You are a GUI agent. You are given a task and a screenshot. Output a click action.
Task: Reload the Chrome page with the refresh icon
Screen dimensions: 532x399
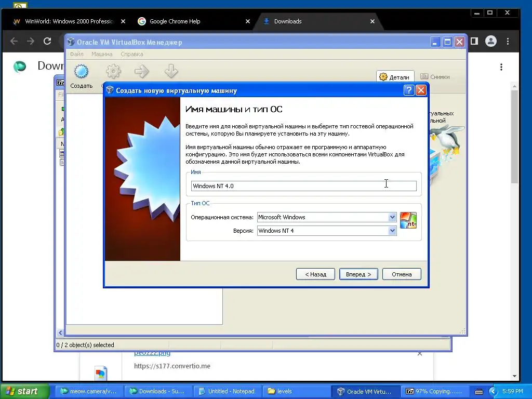click(x=47, y=41)
